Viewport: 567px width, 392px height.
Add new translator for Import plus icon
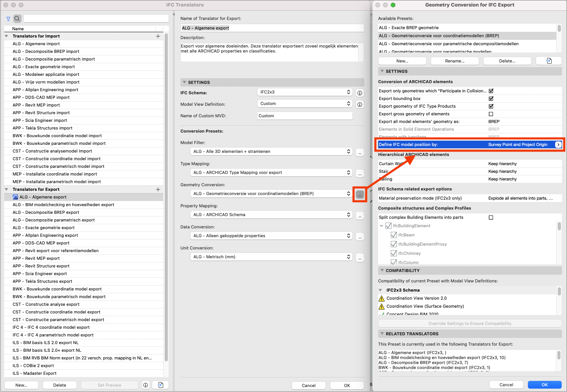pyautogui.click(x=158, y=36)
